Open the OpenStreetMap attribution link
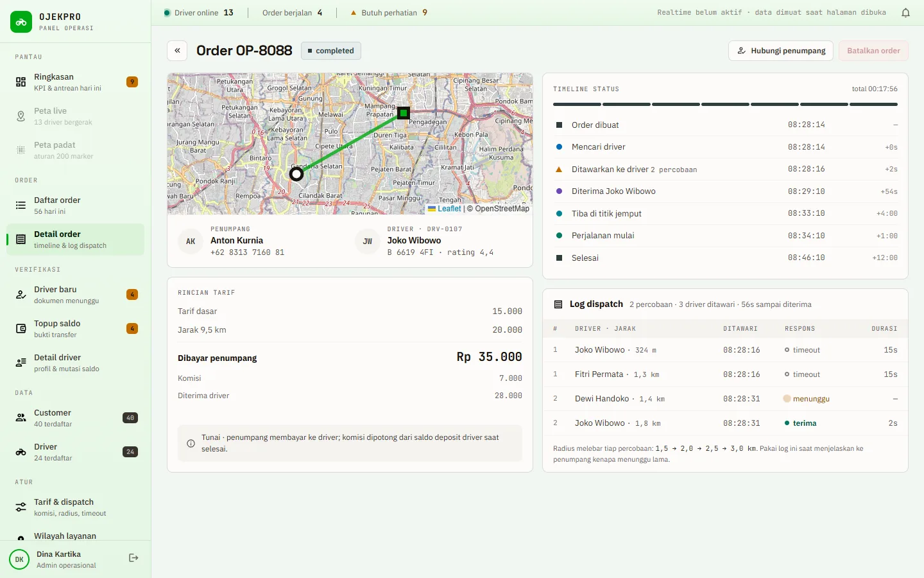This screenshot has height=578, width=924. coord(502,209)
